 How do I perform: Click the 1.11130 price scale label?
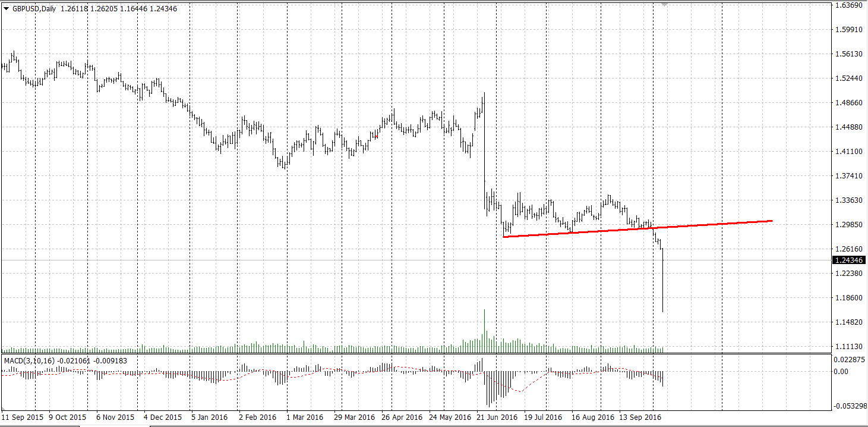pyautogui.click(x=848, y=346)
